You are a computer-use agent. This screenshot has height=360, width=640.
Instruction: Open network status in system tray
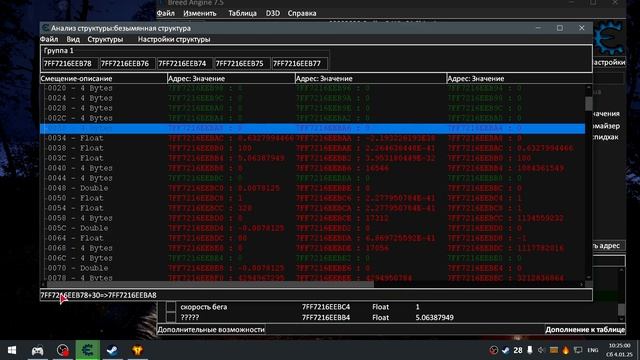click(578, 350)
